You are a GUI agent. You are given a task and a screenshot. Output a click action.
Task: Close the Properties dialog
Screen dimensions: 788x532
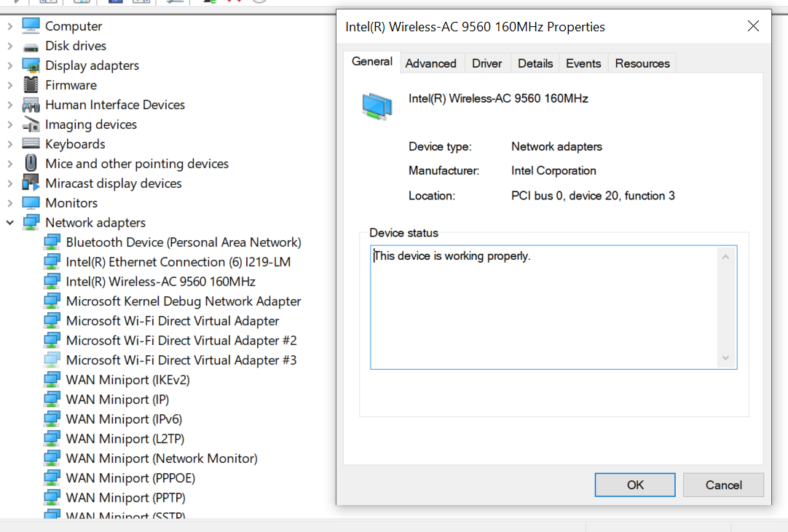point(753,26)
